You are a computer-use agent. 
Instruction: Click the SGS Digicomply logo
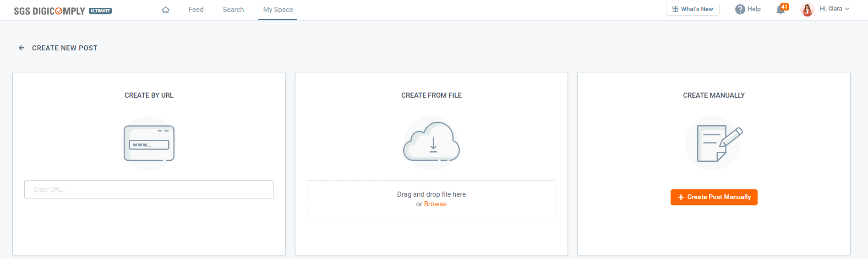[x=49, y=11]
